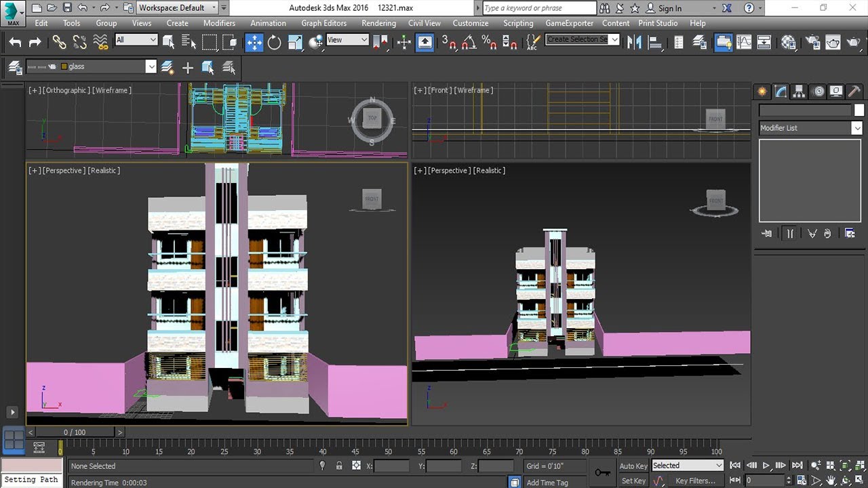Open Render Setup teapot icon

click(812, 42)
